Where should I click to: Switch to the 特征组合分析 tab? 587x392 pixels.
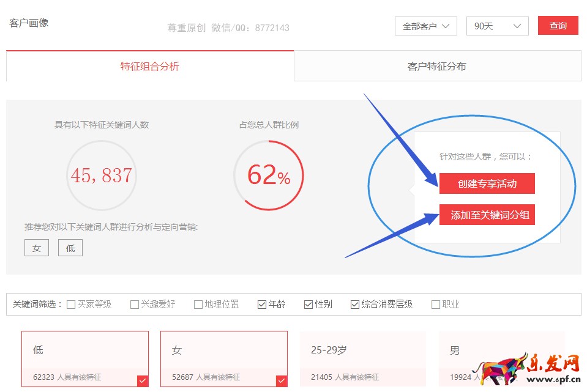[x=150, y=67]
